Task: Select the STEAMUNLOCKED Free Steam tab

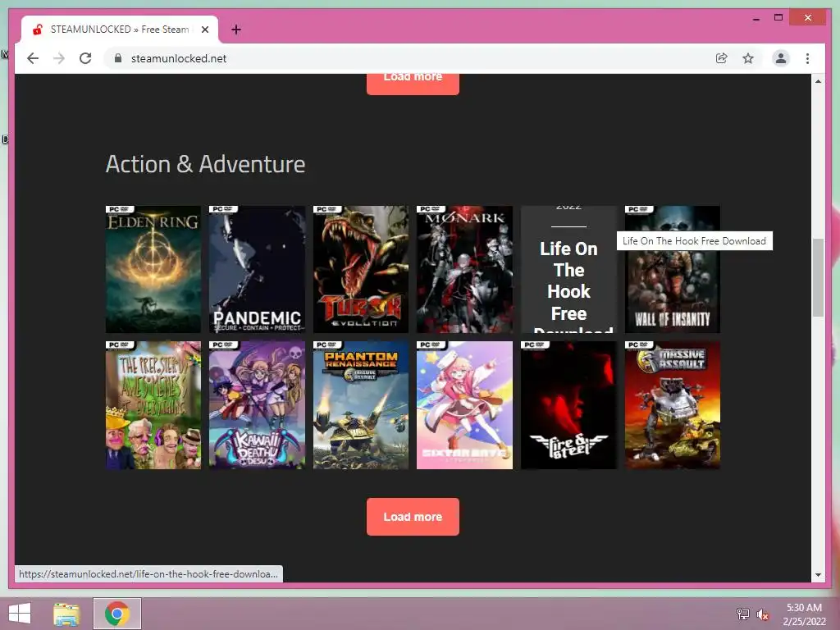Action: [x=120, y=30]
